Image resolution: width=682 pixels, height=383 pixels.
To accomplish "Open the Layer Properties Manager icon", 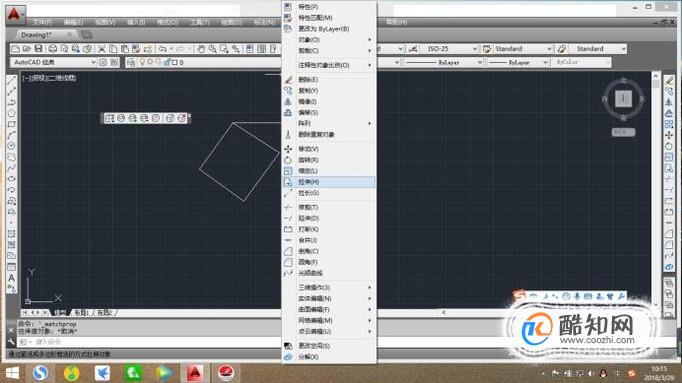I will pos(130,63).
